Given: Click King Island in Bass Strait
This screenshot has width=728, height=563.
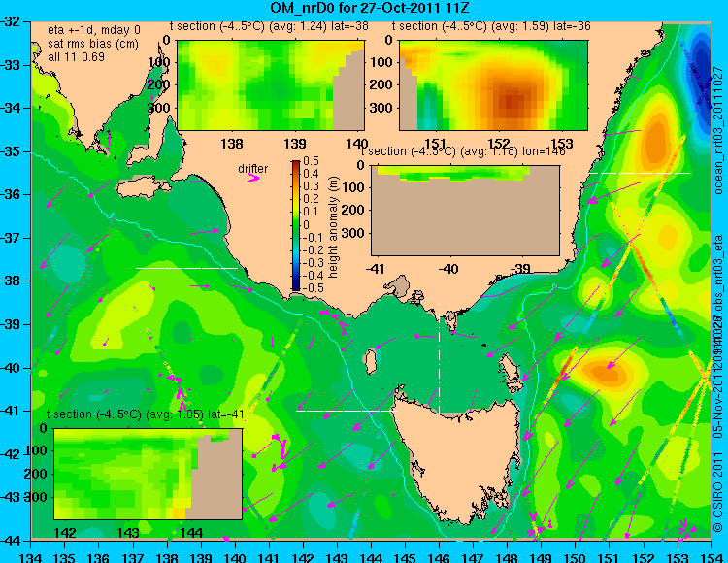Looking at the screenshot, I should coord(370,362).
